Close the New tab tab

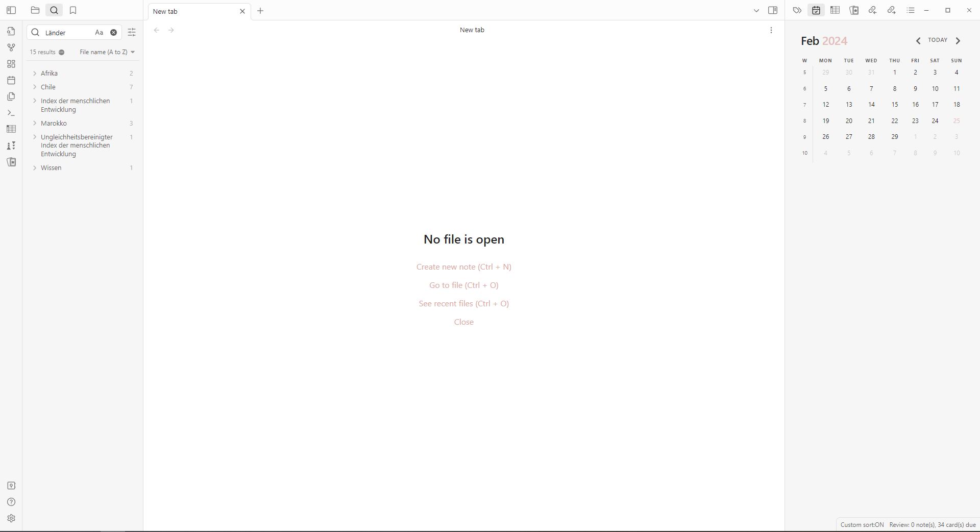click(x=242, y=11)
